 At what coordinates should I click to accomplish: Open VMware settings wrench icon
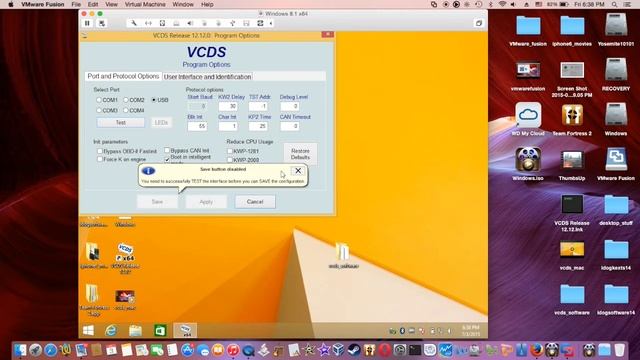(x=133, y=23)
